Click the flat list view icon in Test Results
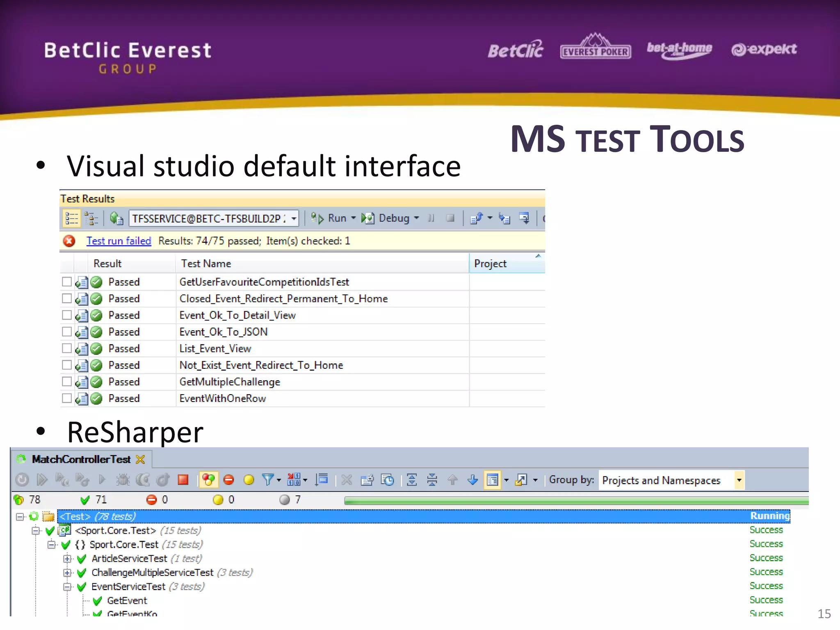840x630 pixels. tap(71, 218)
